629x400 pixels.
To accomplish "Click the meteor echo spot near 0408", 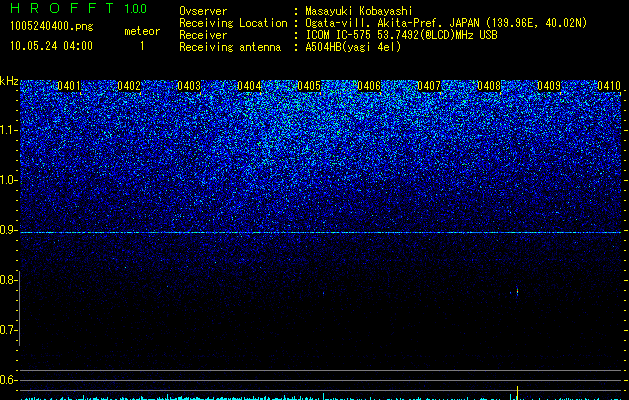I will tap(517, 292).
